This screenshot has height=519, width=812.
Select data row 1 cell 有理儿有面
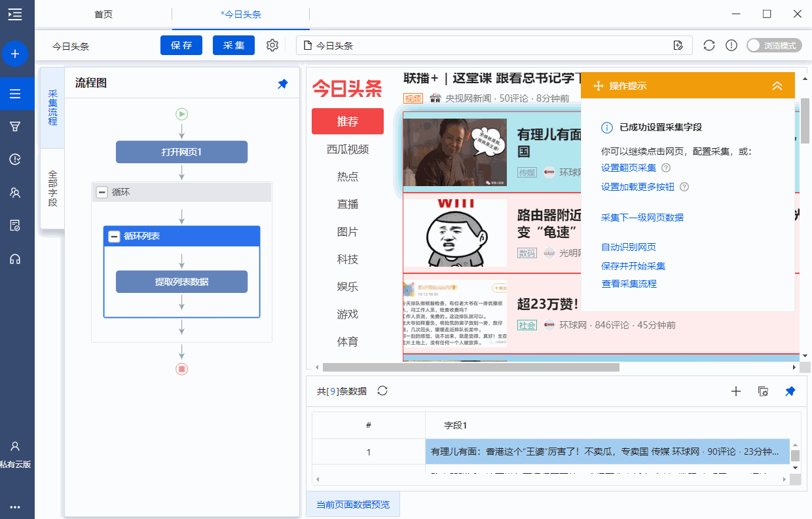(x=607, y=452)
